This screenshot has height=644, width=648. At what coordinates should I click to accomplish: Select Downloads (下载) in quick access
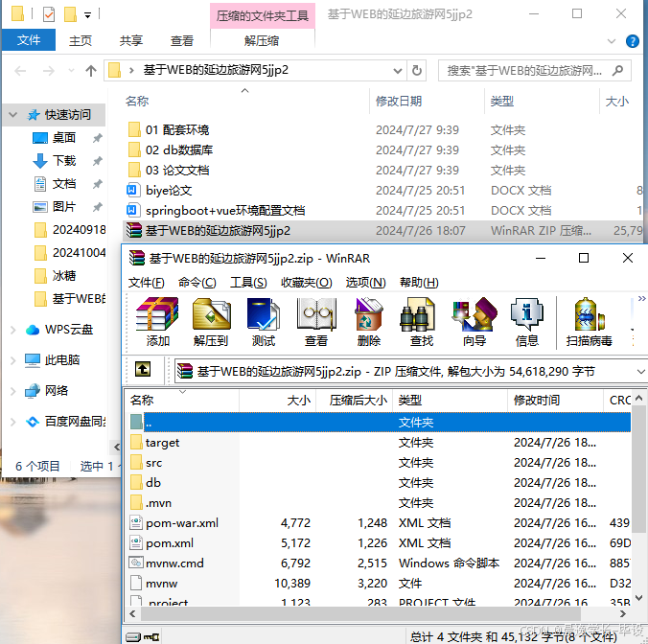64,160
